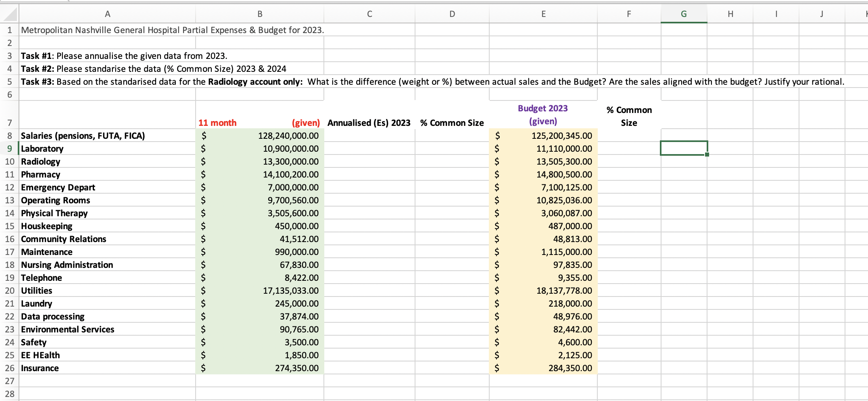This screenshot has width=868, height=401.
Task: Click the hospital title cell in row 1
Action: [107, 29]
